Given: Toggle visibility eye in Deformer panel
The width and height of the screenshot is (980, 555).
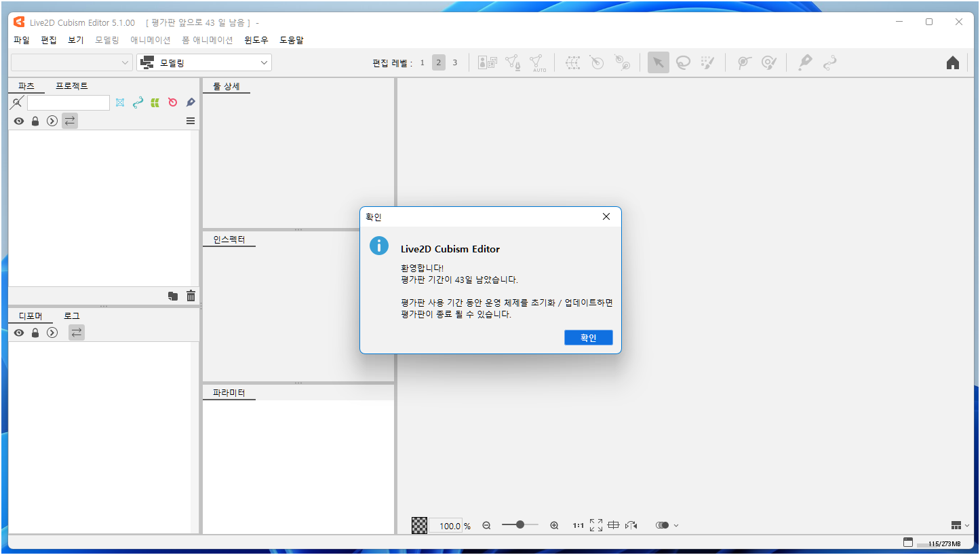Looking at the screenshot, I should coord(19,333).
